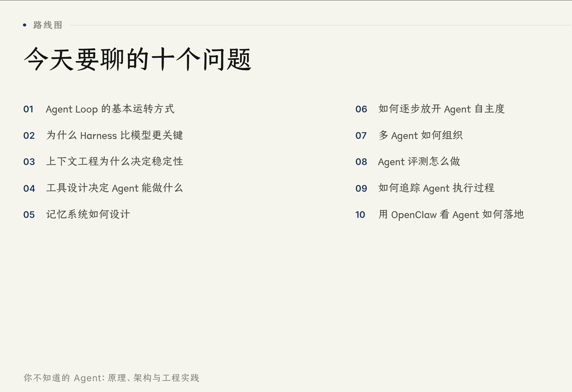
Task: Click number 04 label
Action: [x=29, y=189]
